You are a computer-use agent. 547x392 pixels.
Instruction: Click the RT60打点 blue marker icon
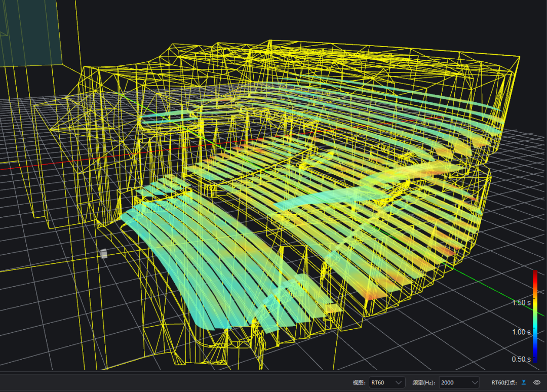click(x=524, y=382)
